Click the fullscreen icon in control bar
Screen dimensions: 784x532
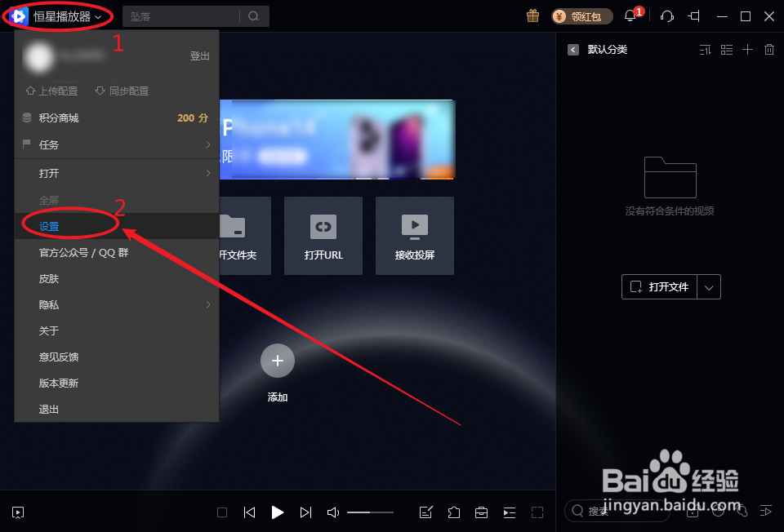(x=537, y=512)
